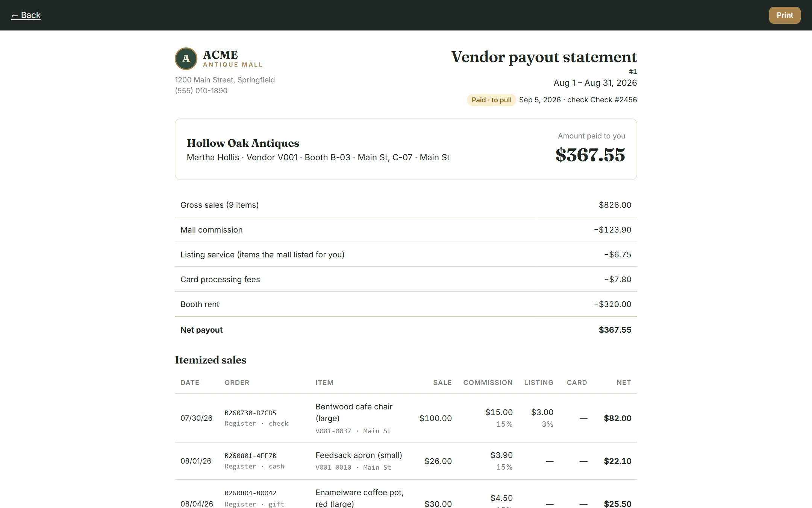The image size is (812, 508).
Task: Click the 'Martha Hollis · Vendor V001' booth line
Action: coord(318,157)
